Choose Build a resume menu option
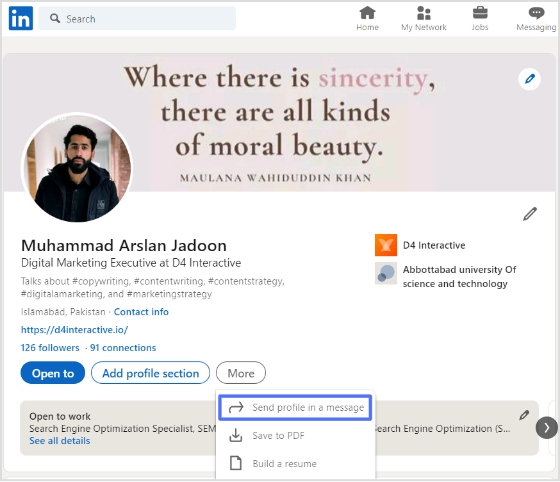The width and height of the screenshot is (560, 482). pyautogui.click(x=295, y=463)
